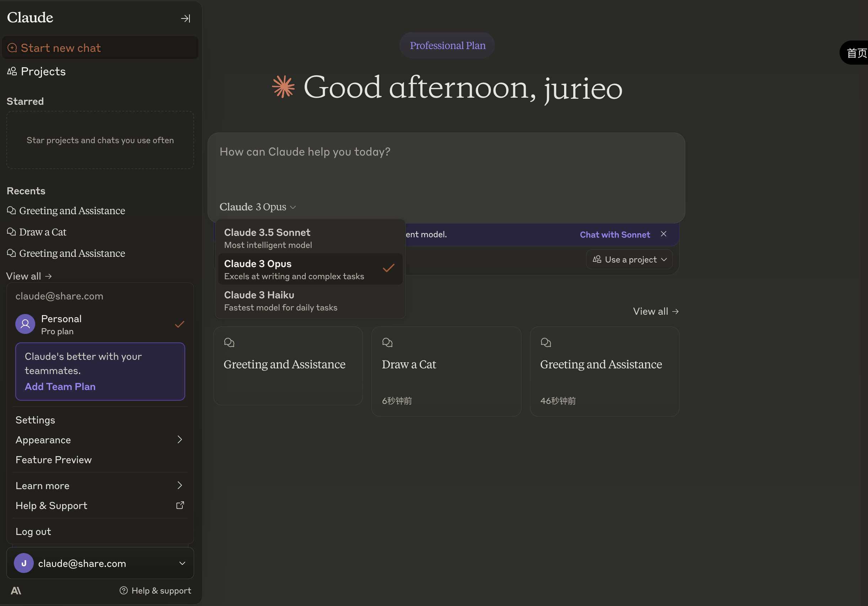868x606 pixels.
Task: Click the Start new chat plus icon
Action: click(x=12, y=48)
